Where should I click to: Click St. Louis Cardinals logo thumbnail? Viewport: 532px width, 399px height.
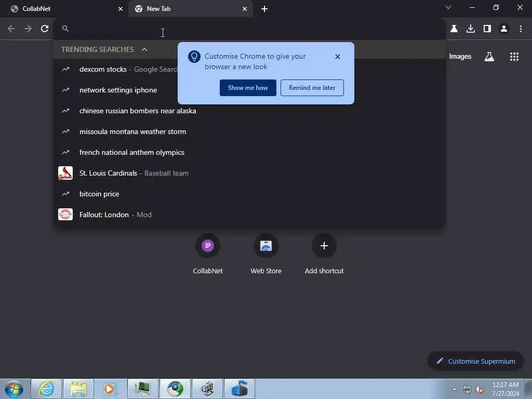(x=65, y=173)
